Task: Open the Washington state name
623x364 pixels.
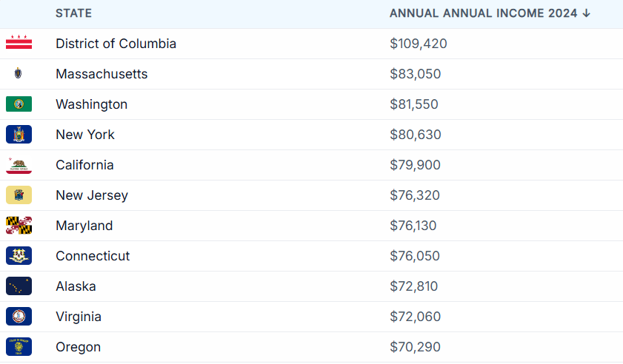Action: (x=92, y=104)
